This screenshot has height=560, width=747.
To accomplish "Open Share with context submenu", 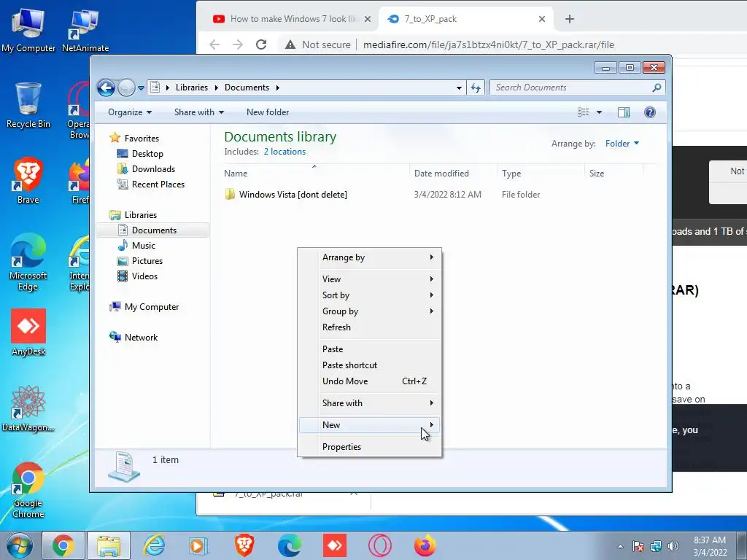I will [369, 402].
